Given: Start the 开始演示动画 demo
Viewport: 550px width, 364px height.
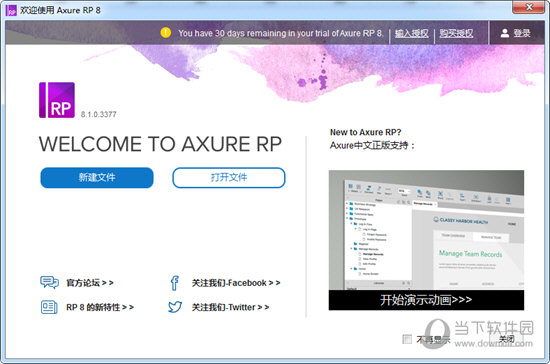Looking at the screenshot, I should pyautogui.click(x=426, y=300).
